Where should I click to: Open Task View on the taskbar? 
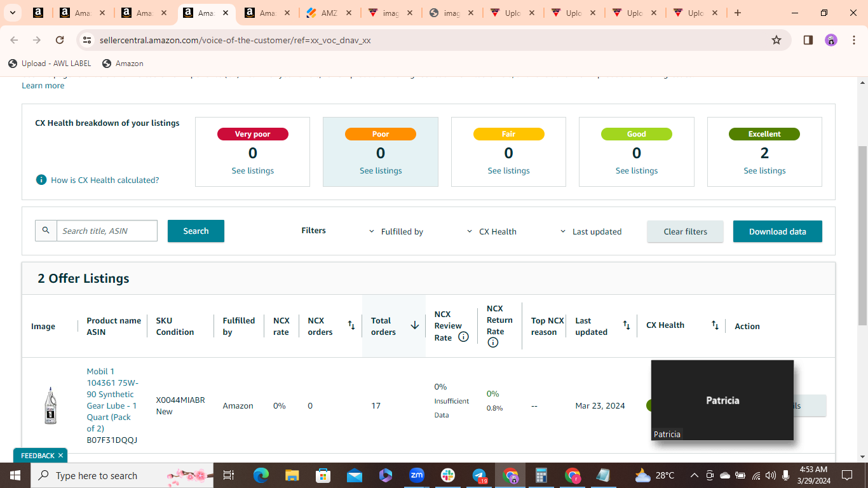tap(229, 475)
